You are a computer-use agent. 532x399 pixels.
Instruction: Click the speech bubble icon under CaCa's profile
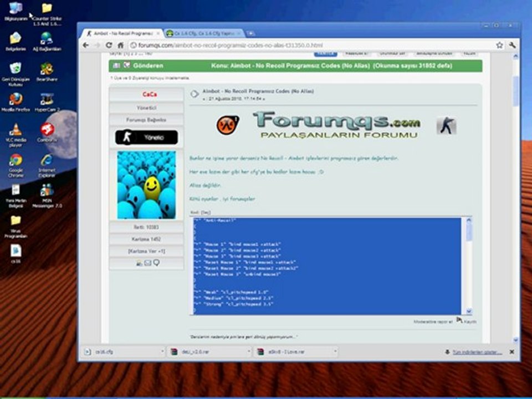coord(156,263)
